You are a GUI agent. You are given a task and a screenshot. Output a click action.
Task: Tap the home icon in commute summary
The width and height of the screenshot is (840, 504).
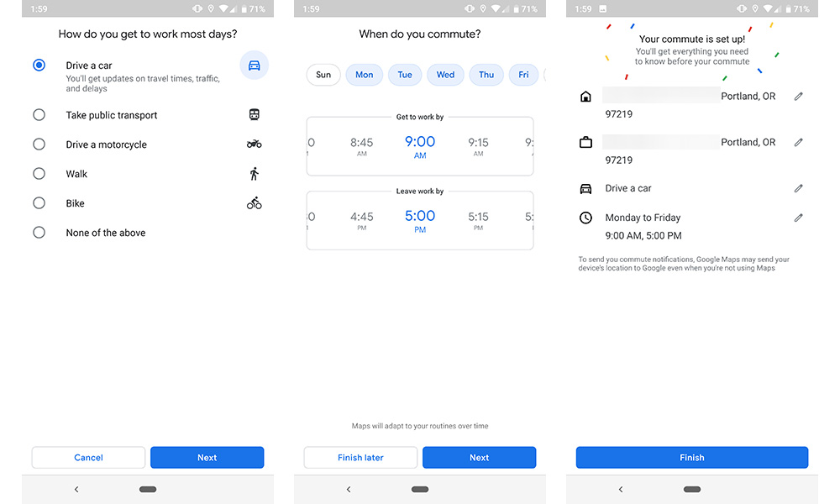tap(585, 97)
